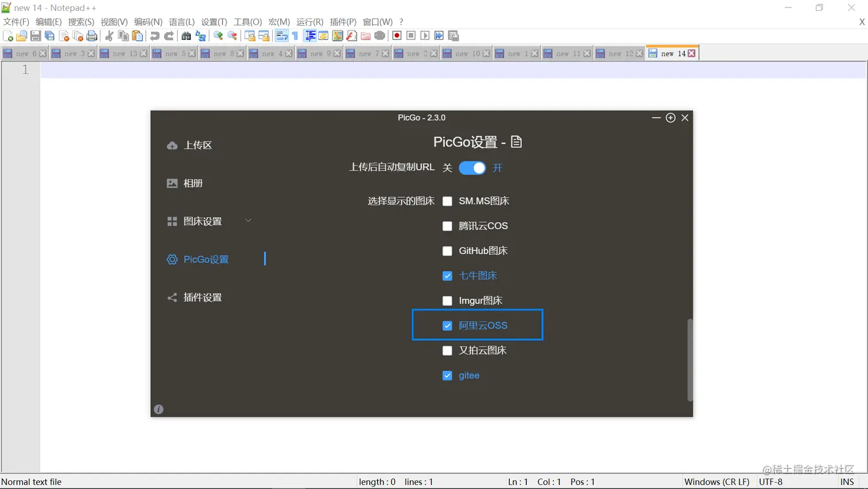Open 插件设置 in PicGo sidebar
This screenshot has width=868, height=489.
click(194, 298)
